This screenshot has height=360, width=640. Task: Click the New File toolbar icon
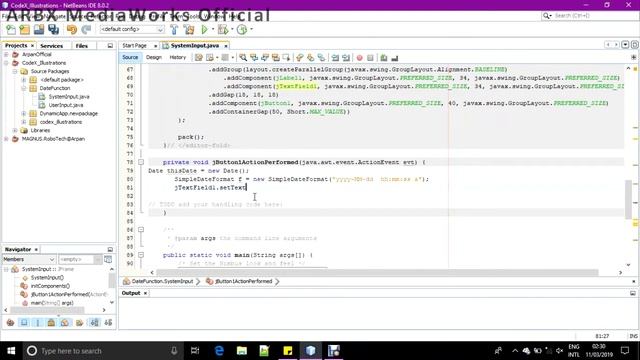11,29
